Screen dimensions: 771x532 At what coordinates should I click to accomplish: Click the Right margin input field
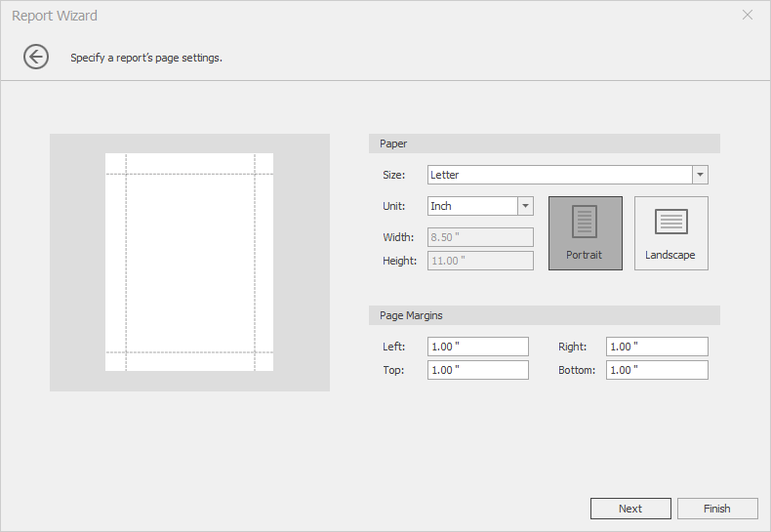tap(657, 347)
